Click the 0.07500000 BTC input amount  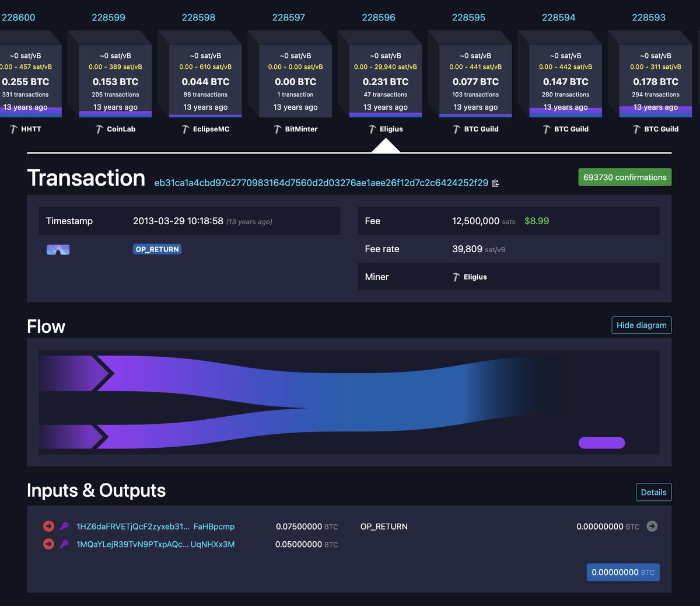pyautogui.click(x=307, y=527)
